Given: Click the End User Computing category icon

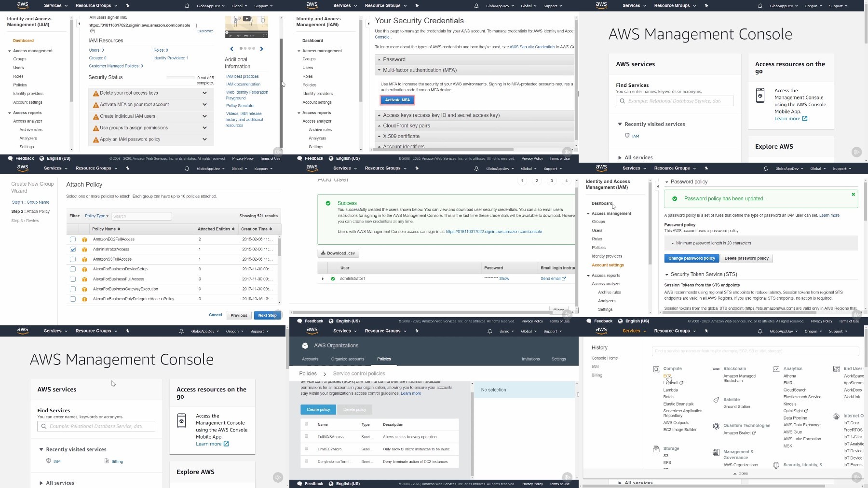Looking at the screenshot, I should point(836,369).
